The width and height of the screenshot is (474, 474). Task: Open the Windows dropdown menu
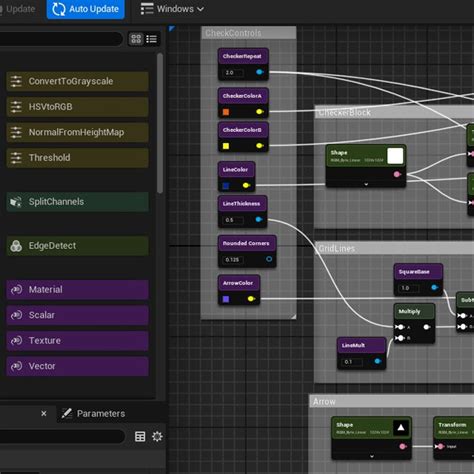click(172, 9)
